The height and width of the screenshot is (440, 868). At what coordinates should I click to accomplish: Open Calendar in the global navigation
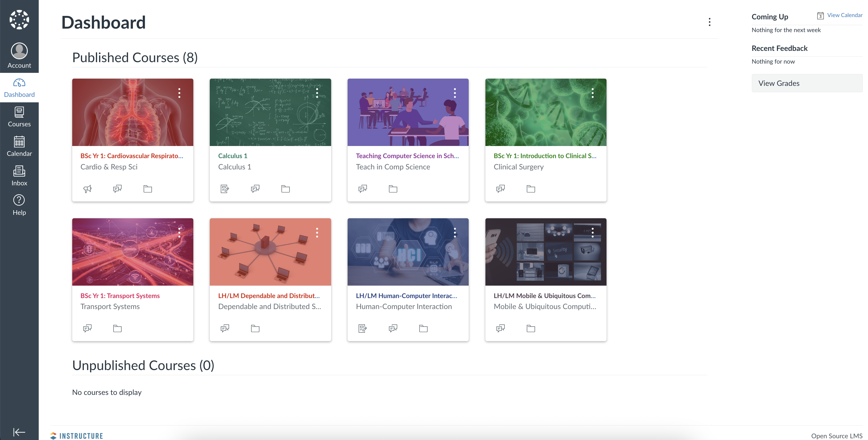tap(19, 146)
